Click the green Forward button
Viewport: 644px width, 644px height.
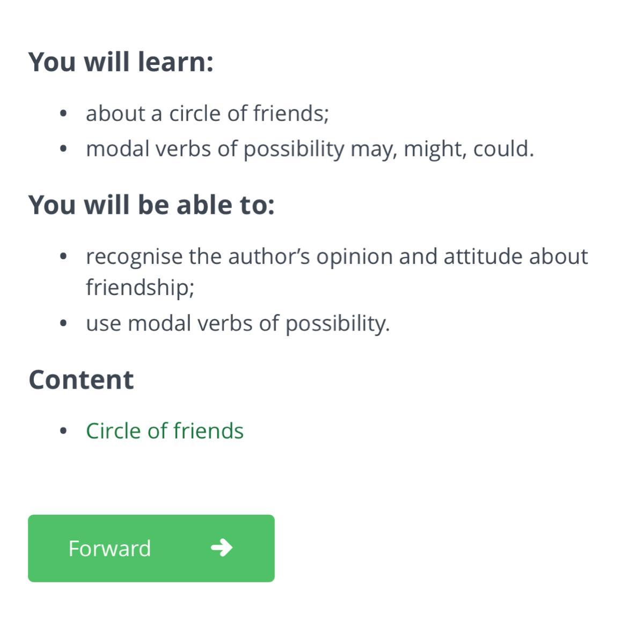pos(151,548)
